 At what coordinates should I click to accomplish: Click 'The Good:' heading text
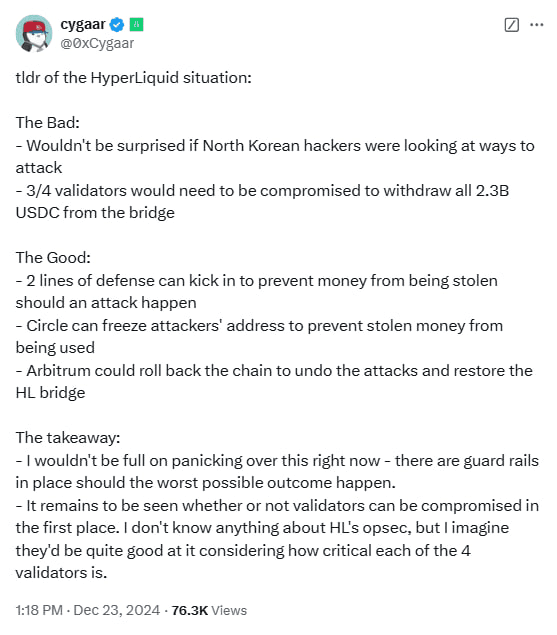click(53, 258)
